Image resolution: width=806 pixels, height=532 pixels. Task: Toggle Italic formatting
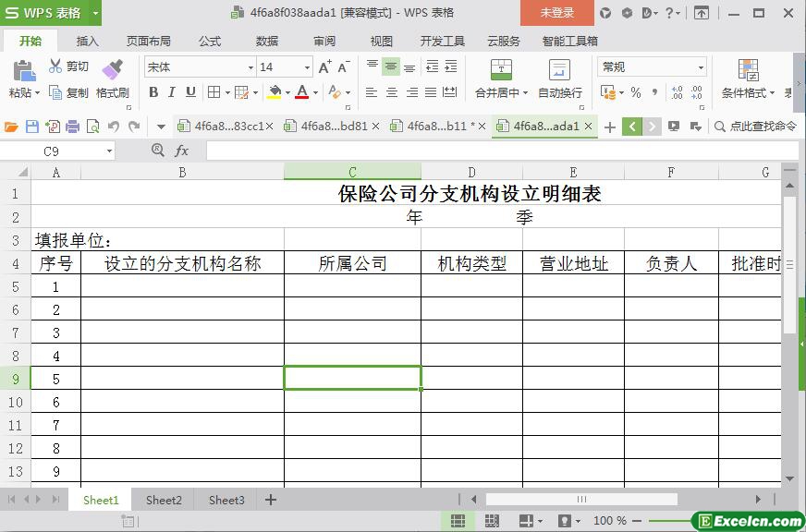click(x=172, y=92)
